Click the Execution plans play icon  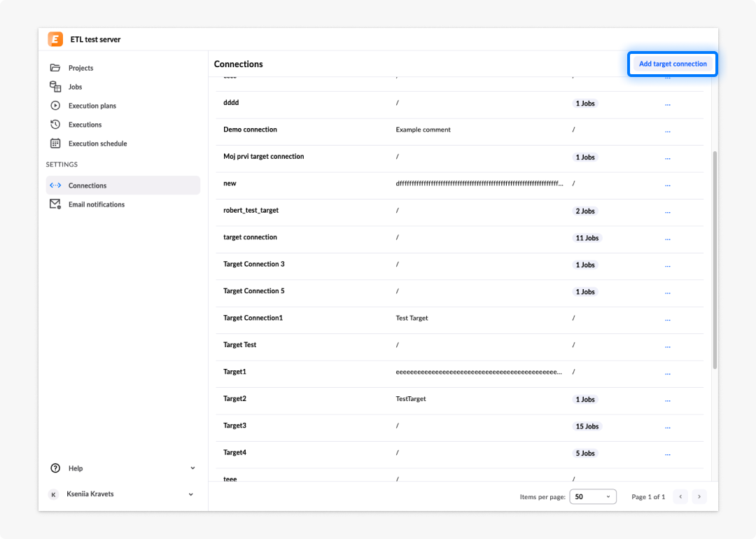click(55, 106)
